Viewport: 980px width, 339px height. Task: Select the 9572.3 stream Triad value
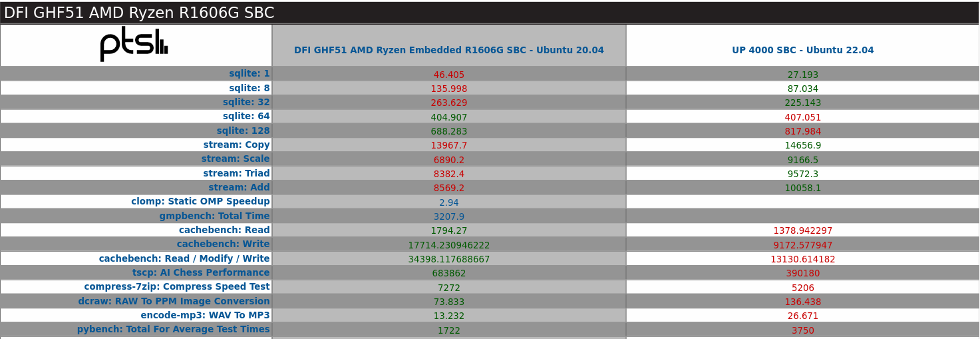click(803, 174)
